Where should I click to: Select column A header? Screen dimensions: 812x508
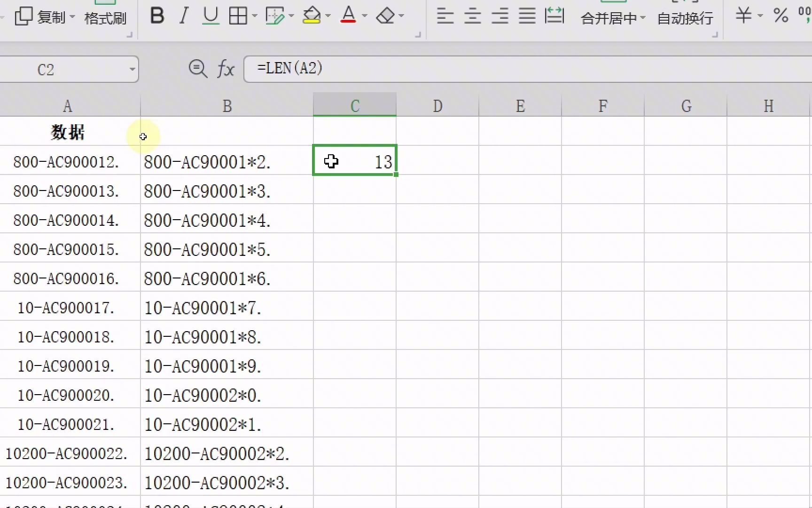[x=70, y=106]
